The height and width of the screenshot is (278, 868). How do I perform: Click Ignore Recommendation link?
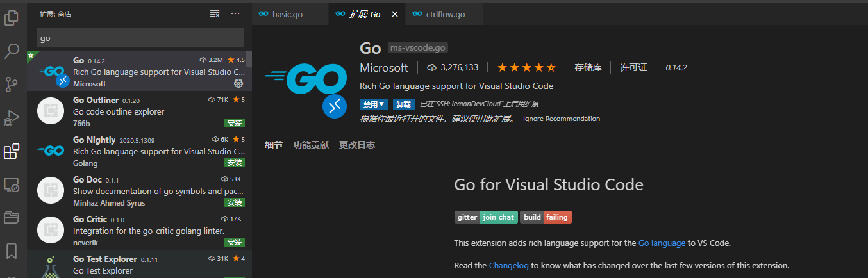[x=562, y=119]
